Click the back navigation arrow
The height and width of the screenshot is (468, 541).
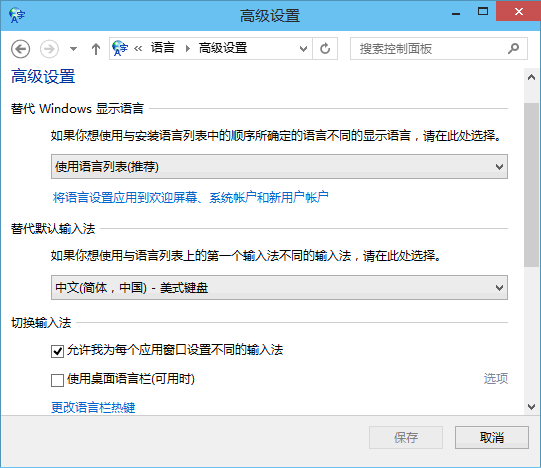[20, 49]
